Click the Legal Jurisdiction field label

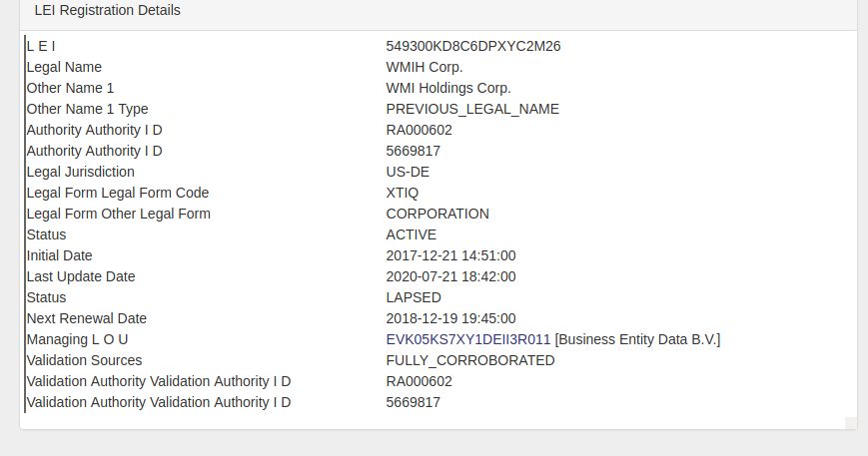coord(81,172)
